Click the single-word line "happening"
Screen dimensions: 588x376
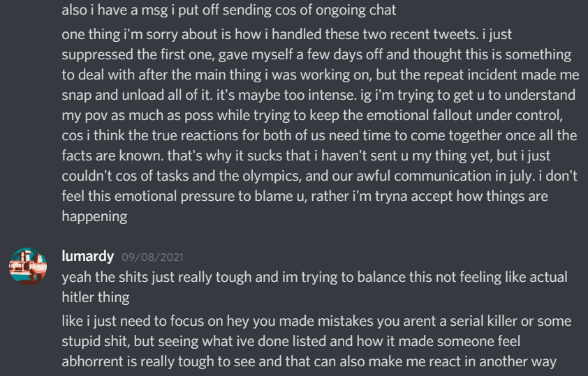(94, 217)
